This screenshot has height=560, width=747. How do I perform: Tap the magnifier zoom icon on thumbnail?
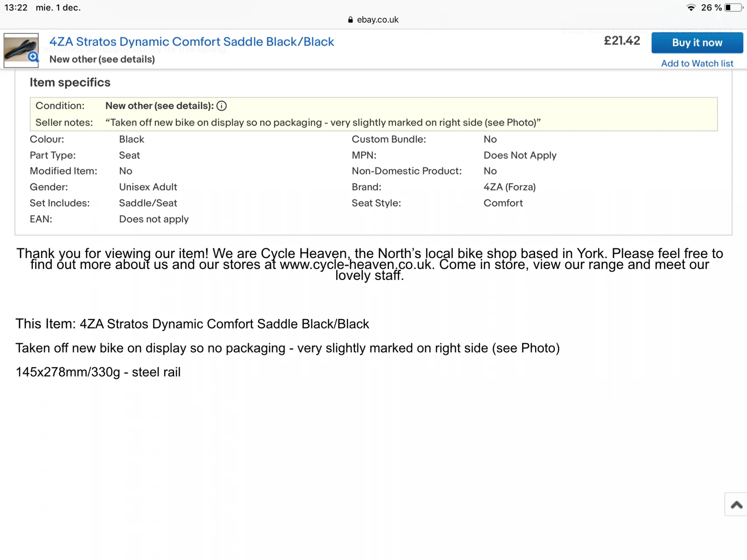coord(33,57)
